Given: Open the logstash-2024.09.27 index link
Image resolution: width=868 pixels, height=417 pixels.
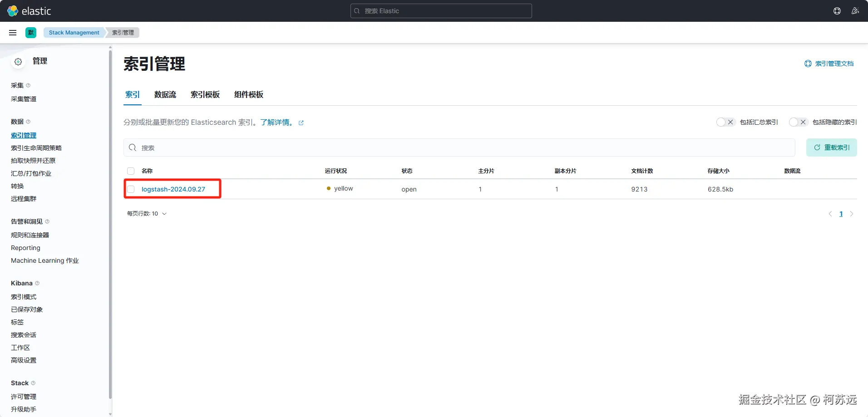Looking at the screenshot, I should tap(173, 189).
